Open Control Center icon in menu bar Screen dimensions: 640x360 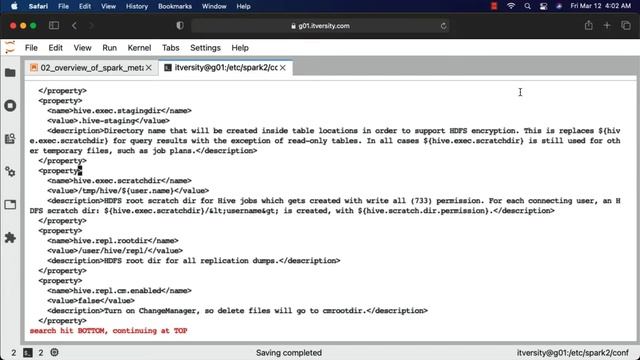coord(543,6)
